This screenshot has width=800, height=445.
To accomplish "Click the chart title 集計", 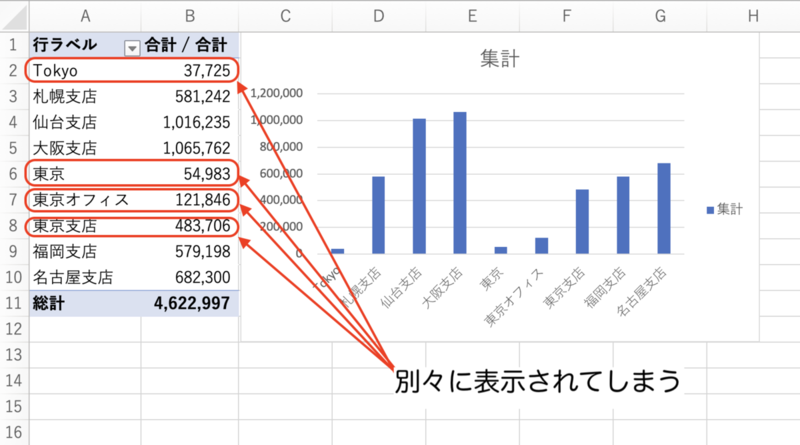I will tap(499, 59).
